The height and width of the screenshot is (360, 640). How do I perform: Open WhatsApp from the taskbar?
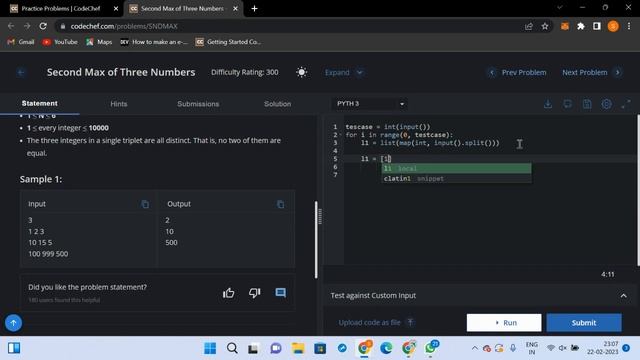(x=431, y=348)
